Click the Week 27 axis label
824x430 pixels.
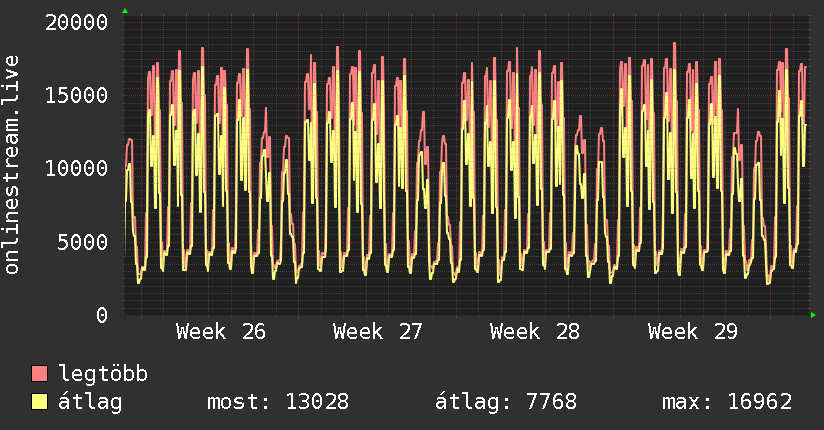coord(377,332)
